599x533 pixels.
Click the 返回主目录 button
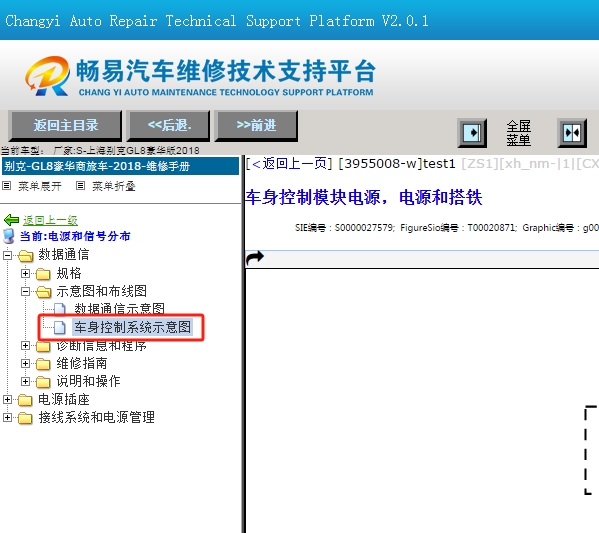click(x=65, y=126)
